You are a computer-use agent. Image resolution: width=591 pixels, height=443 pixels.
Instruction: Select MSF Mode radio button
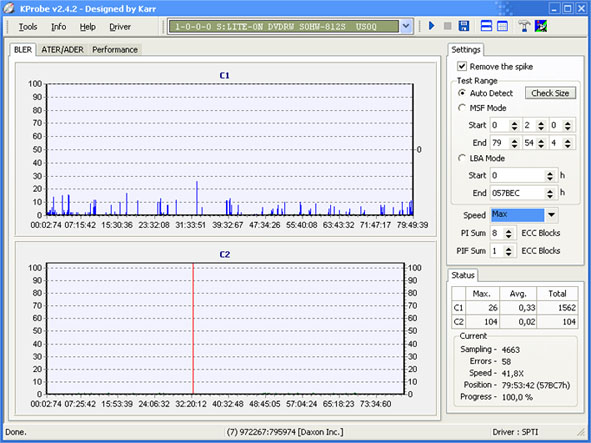pos(462,108)
